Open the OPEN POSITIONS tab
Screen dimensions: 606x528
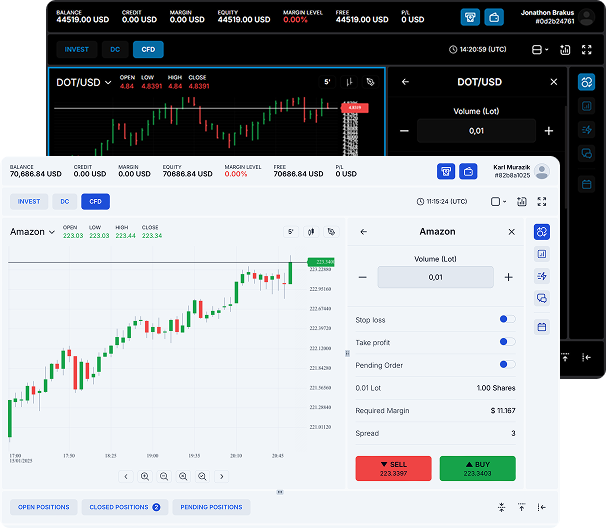coord(44,507)
